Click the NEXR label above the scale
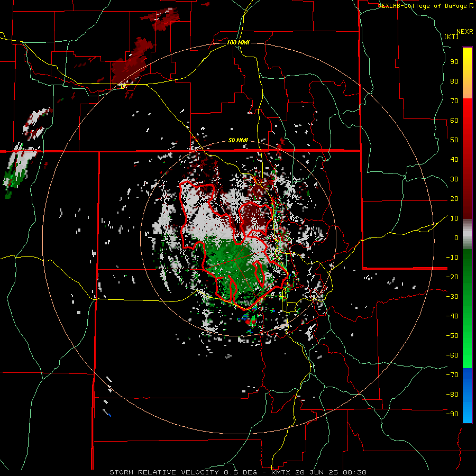Screen dimensions: 476x476 [x=465, y=32]
